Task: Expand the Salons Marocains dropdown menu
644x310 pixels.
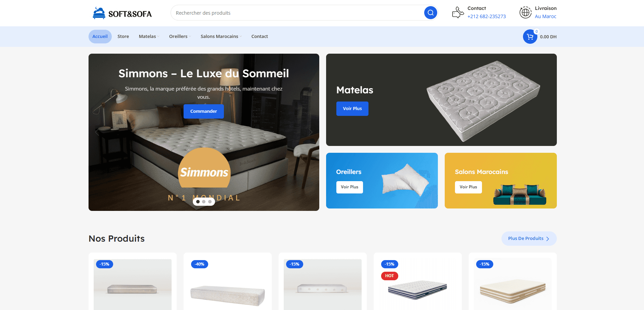Action: pos(221,37)
